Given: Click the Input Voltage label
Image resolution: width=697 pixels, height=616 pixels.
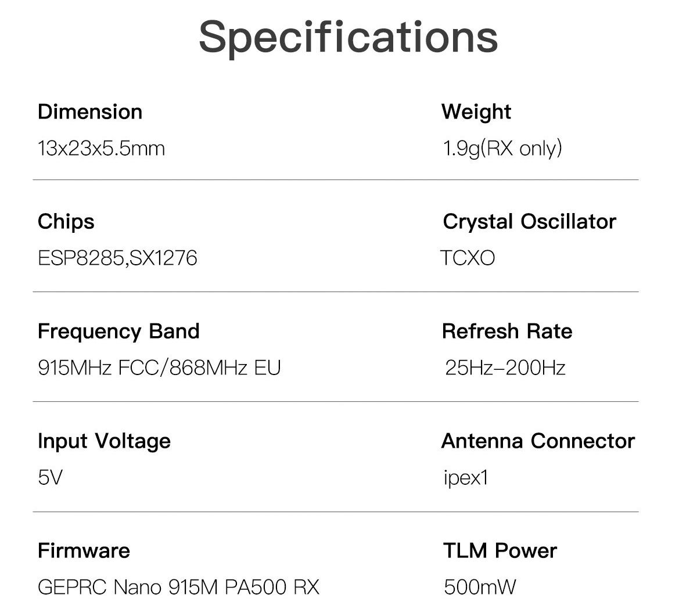Looking at the screenshot, I should coord(104,441).
